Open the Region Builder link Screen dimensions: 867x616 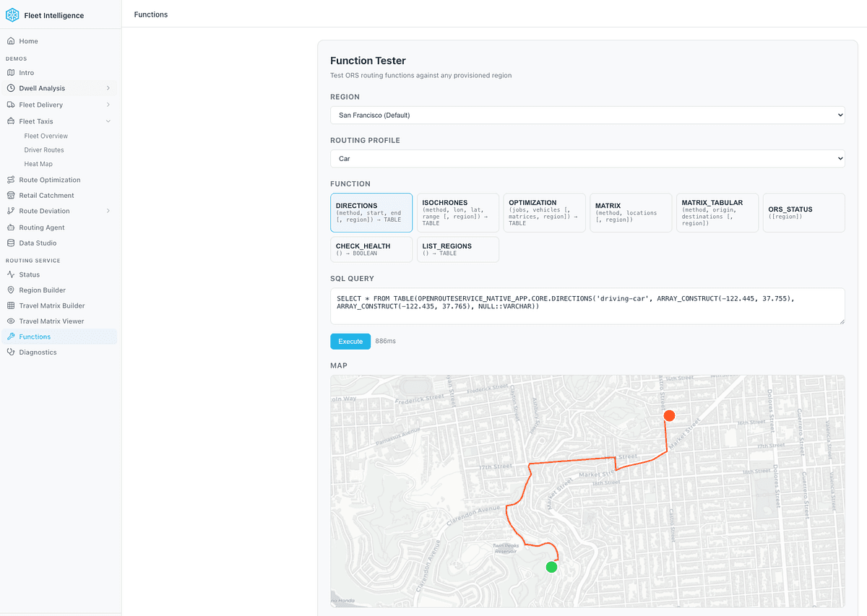[42, 290]
